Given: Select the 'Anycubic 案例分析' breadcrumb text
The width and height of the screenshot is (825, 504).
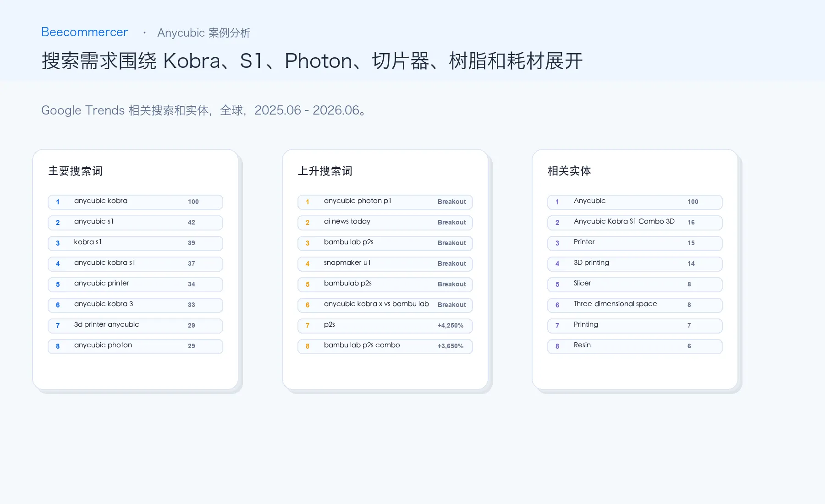Looking at the screenshot, I should 203,33.
